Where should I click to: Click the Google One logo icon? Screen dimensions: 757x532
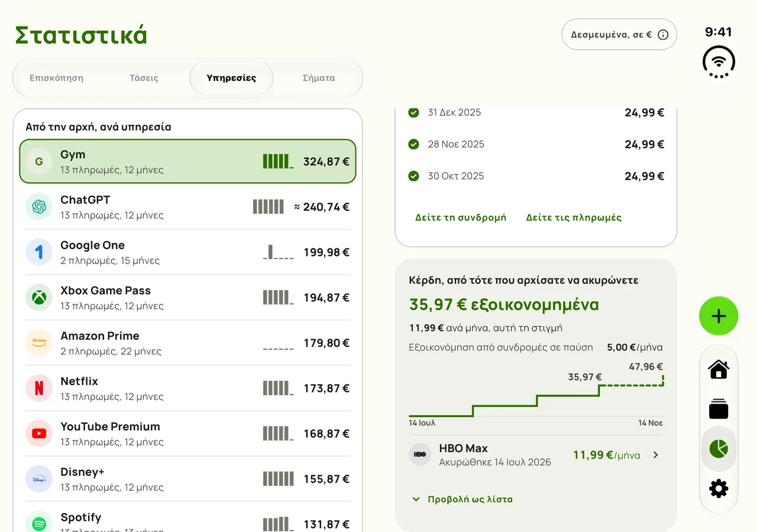(39, 252)
